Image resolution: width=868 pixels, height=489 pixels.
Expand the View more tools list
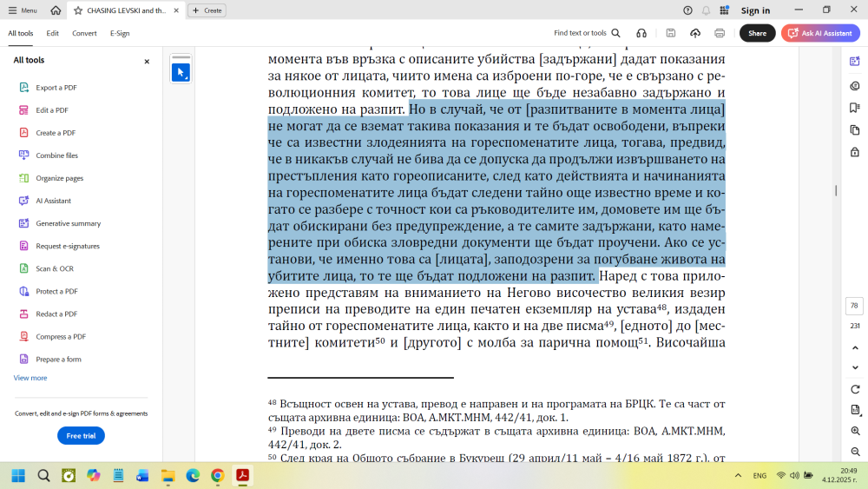pos(30,378)
